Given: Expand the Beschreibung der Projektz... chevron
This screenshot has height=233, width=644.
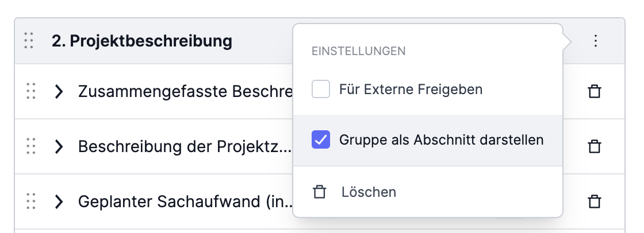Looking at the screenshot, I should 59,146.
